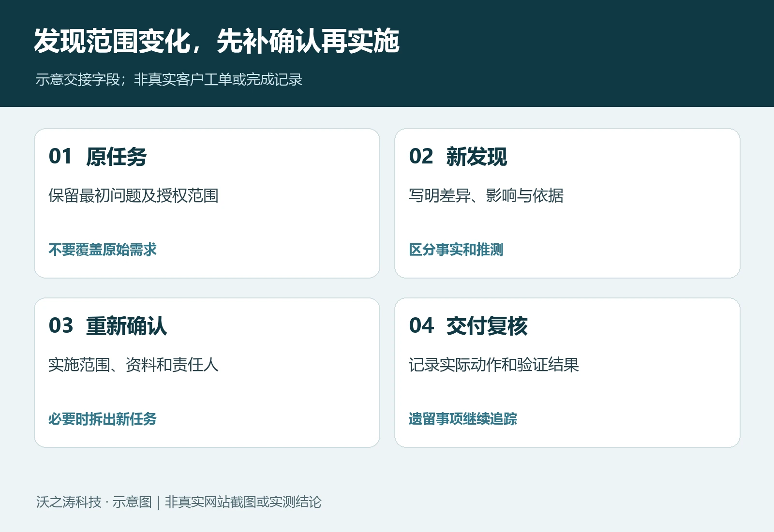This screenshot has width=774, height=532.
Task: Select the 01 原任务 card heading
Action: click(98, 157)
